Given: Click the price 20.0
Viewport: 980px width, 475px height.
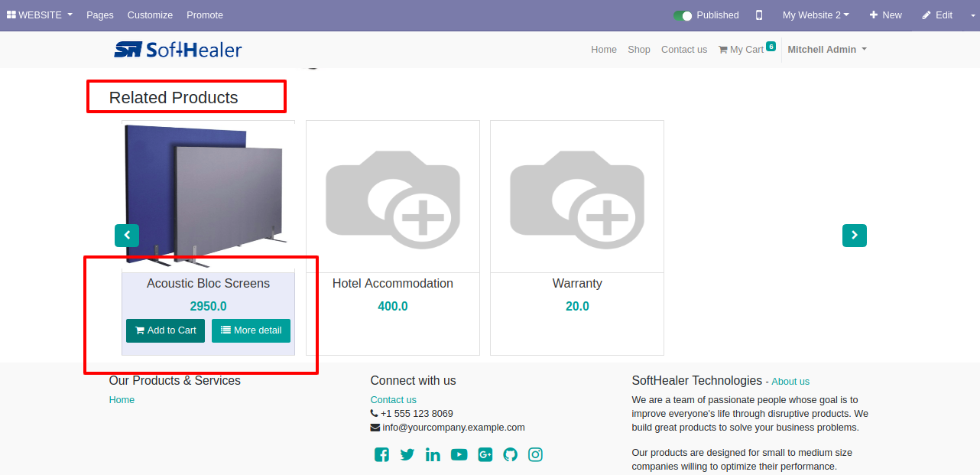Looking at the screenshot, I should pyautogui.click(x=577, y=307).
